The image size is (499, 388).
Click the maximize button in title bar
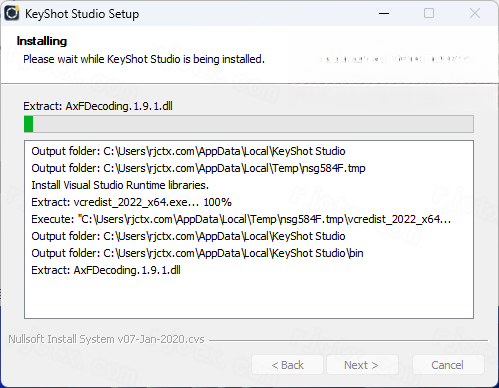[x=429, y=13]
